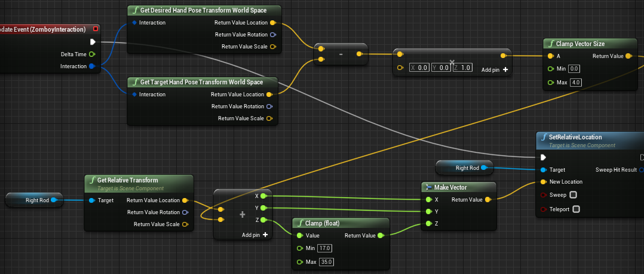The height and width of the screenshot is (274, 644).
Task: Click the Clamp float Max value 35.0
Action: click(326, 262)
